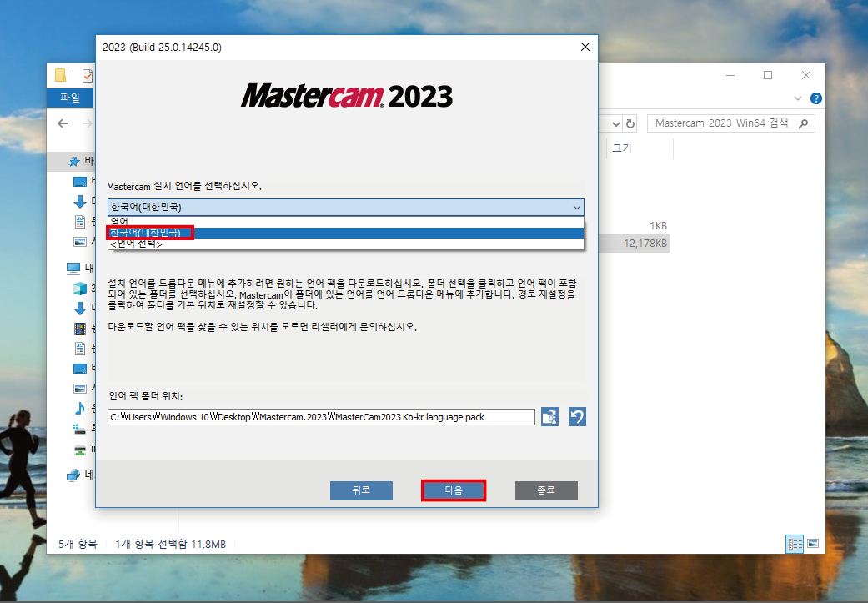Switch to details view icon in status bar

[795, 544]
